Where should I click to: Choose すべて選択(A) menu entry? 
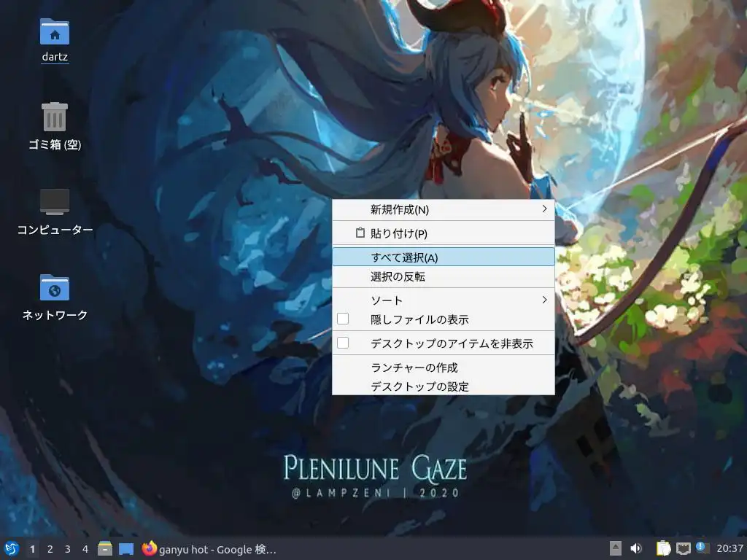click(443, 257)
